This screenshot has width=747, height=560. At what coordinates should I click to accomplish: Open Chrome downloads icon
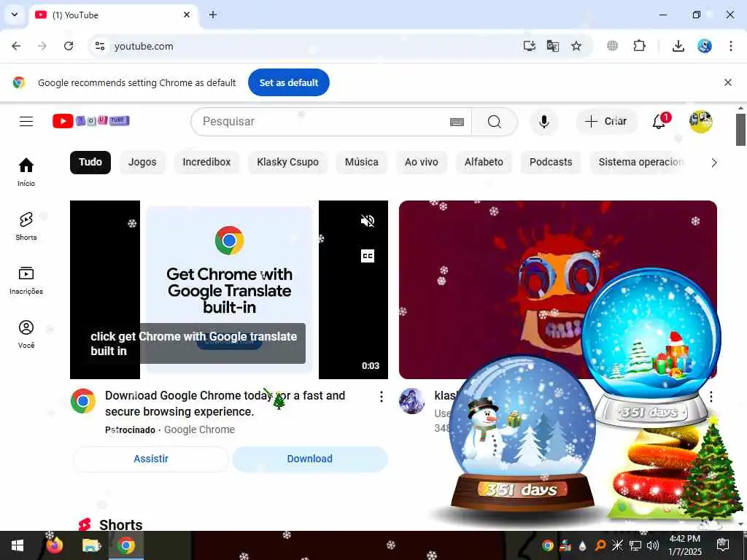(678, 46)
